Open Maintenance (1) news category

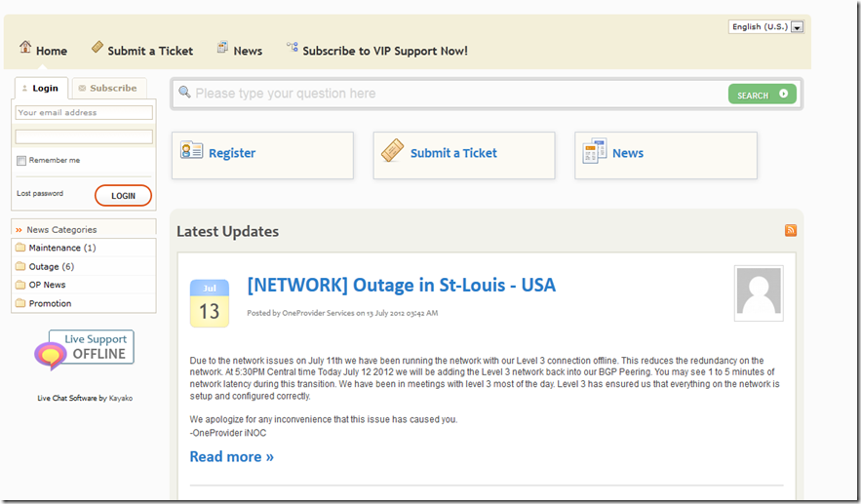[x=62, y=248]
